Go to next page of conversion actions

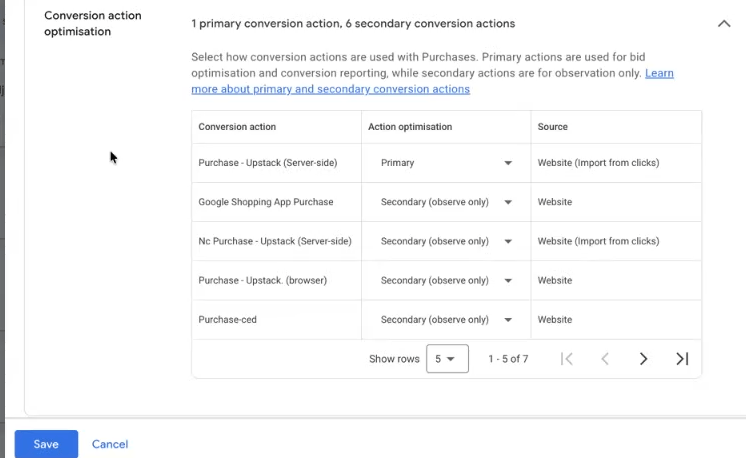pyautogui.click(x=643, y=359)
